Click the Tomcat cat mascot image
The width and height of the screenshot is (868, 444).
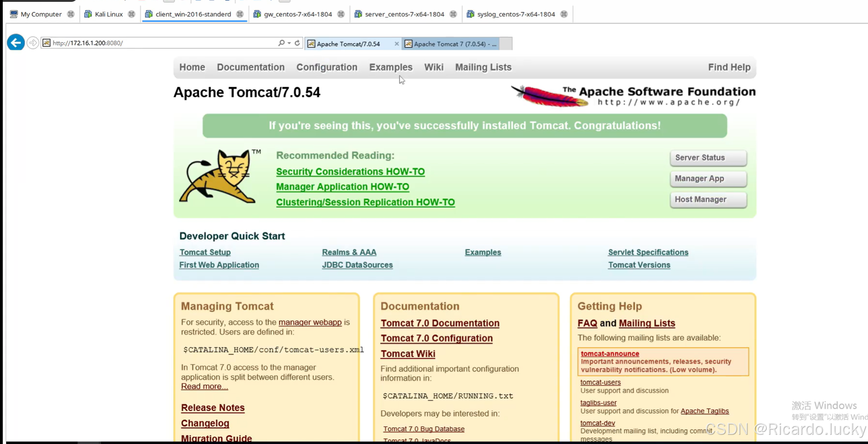(x=220, y=176)
